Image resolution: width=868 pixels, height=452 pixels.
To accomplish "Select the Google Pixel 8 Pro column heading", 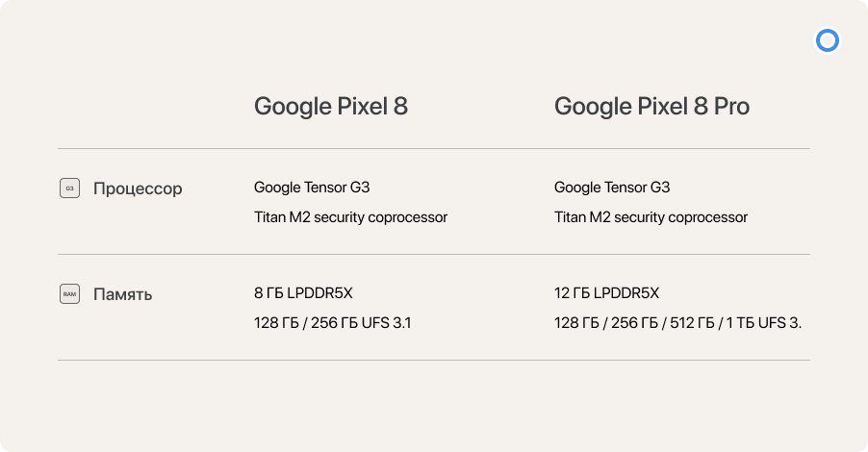I will click(651, 106).
